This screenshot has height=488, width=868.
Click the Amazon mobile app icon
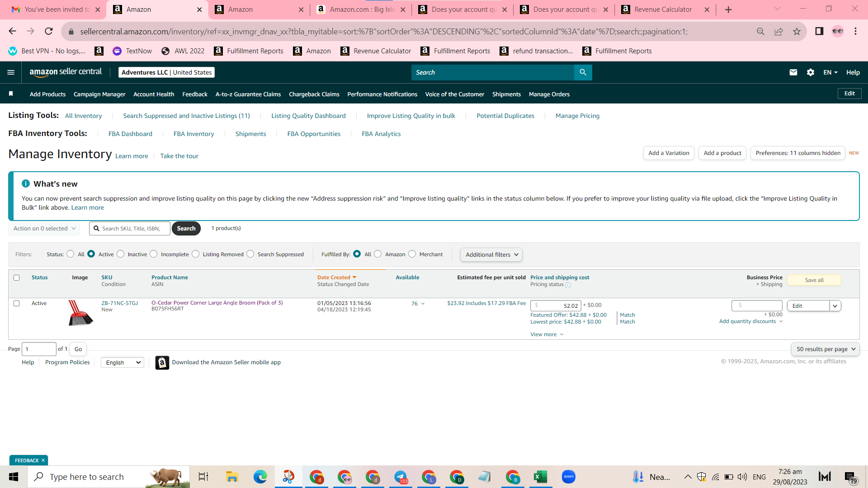[x=162, y=362]
